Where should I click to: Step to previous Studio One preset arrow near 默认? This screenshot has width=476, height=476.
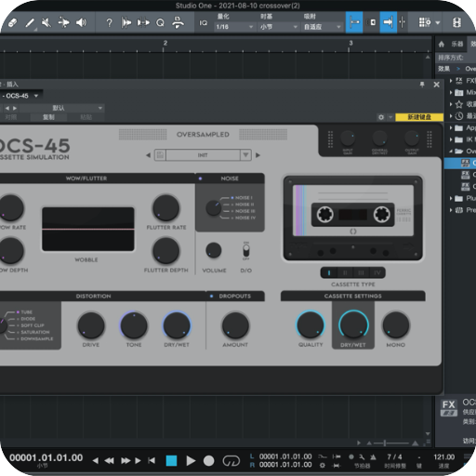click(7, 108)
